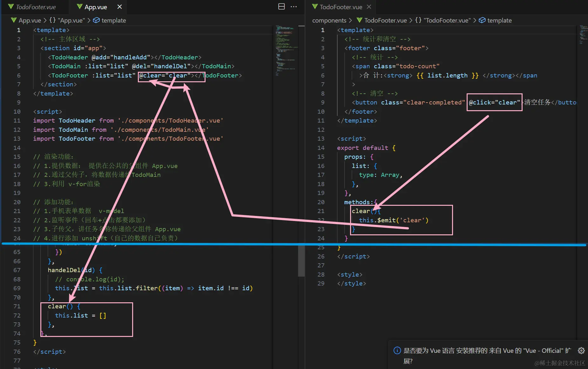This screenshot has height=369, width=588.
Task: Click the App.vue vertical scrollbar thumb
Action: (301, 260)
